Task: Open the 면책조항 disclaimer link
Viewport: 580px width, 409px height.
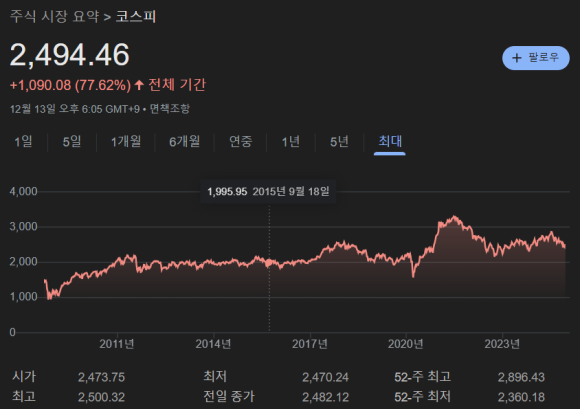Action: (x=170, y=109)
